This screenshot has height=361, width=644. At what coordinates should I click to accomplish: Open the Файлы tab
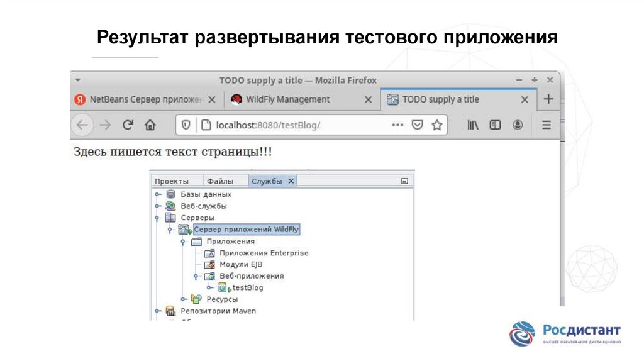(x=220, y=181)
